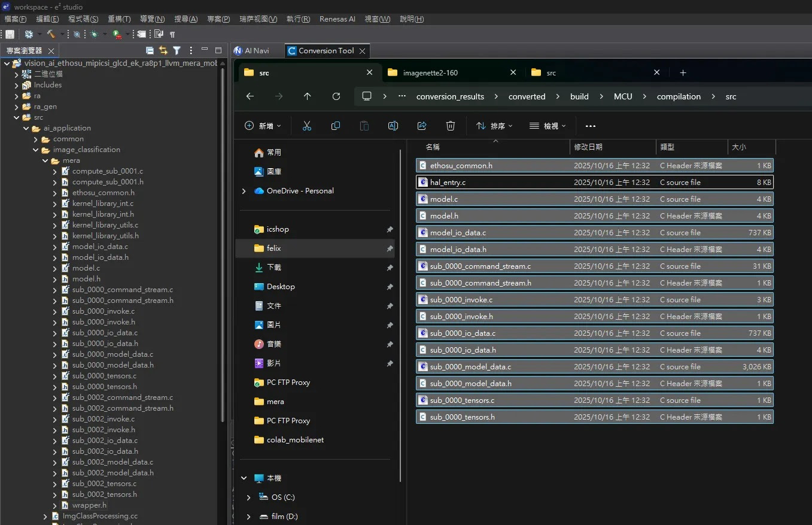The width and height of the screenshot is (812, 525).
Task: Toggle the Skip All Breakpoints icon
Action: point(77,34)
